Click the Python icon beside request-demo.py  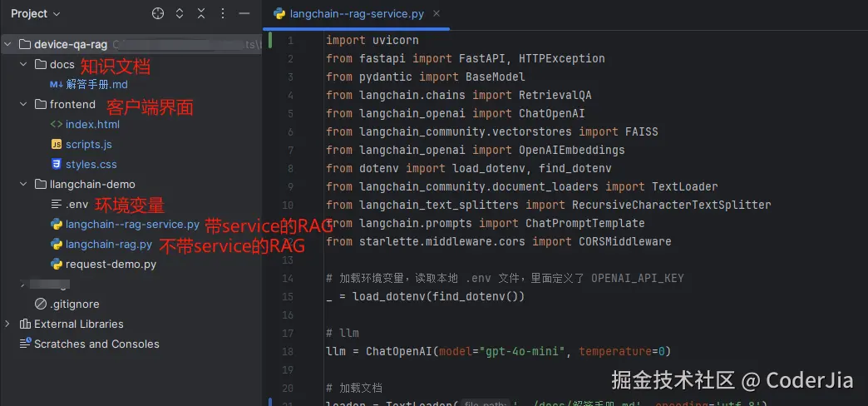tap(57, 265)
